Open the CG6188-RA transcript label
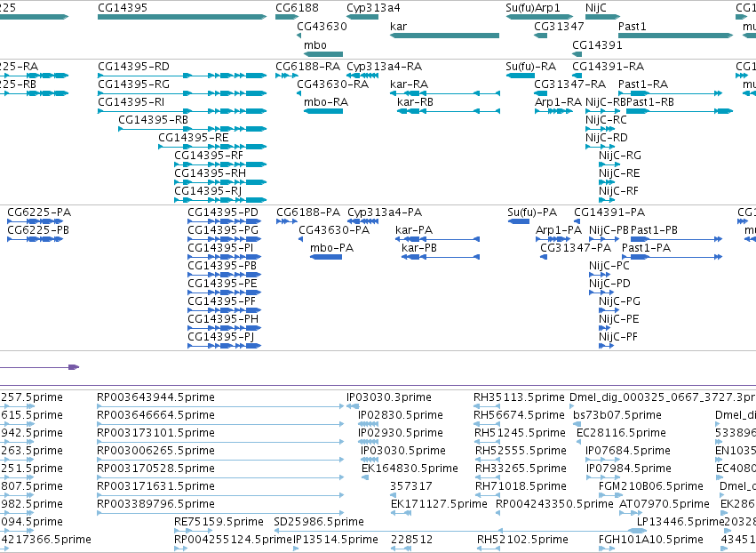756x553 pixels. pos(307,66)
